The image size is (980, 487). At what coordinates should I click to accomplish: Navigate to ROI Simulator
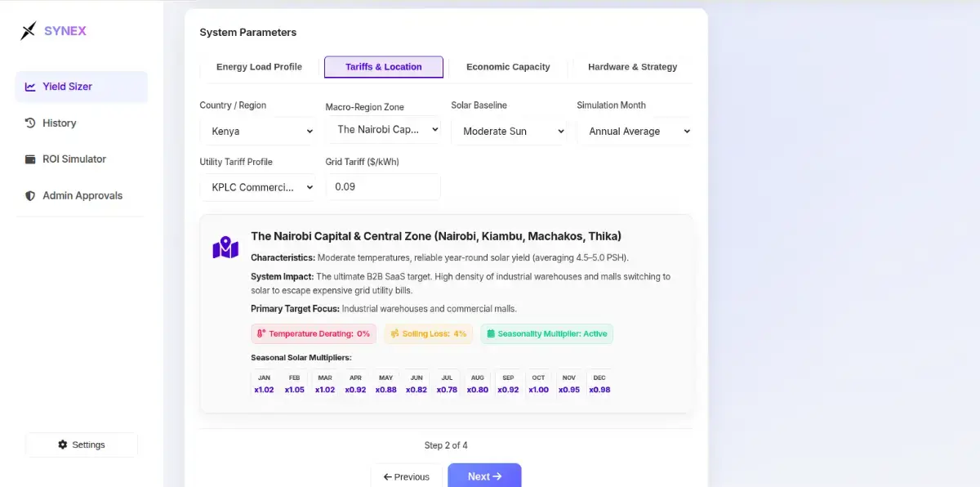[81, 159]
